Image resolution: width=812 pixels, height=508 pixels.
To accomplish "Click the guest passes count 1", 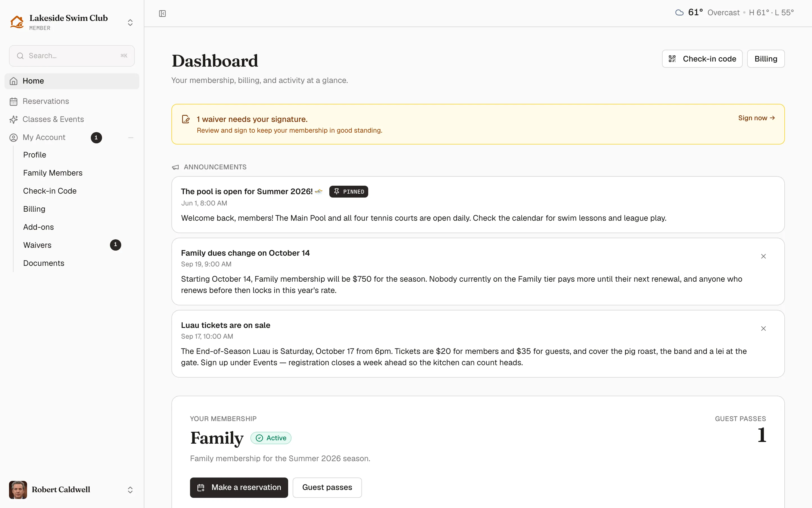I will (762, 435).
